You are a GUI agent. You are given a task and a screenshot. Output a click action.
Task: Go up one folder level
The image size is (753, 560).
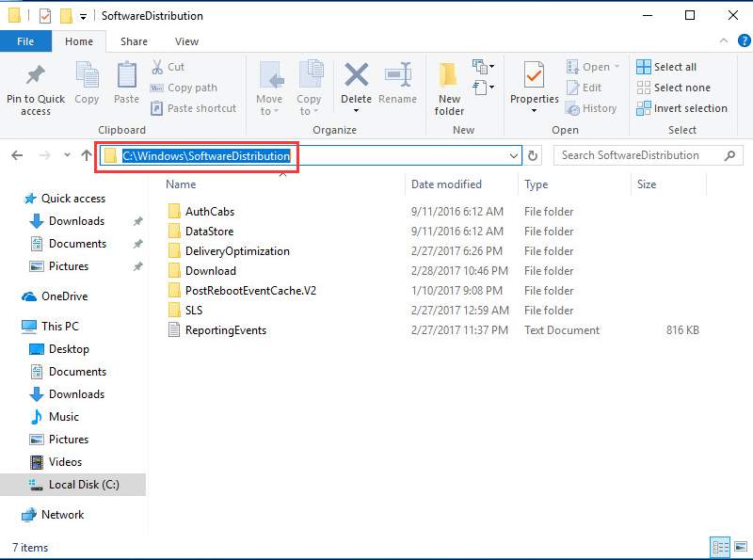87,155
